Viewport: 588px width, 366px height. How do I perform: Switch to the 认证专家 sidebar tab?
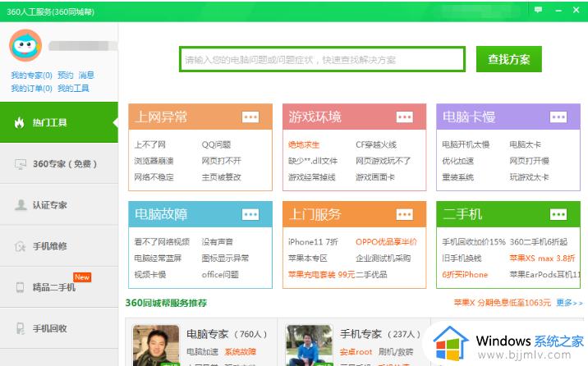[59, 205]
